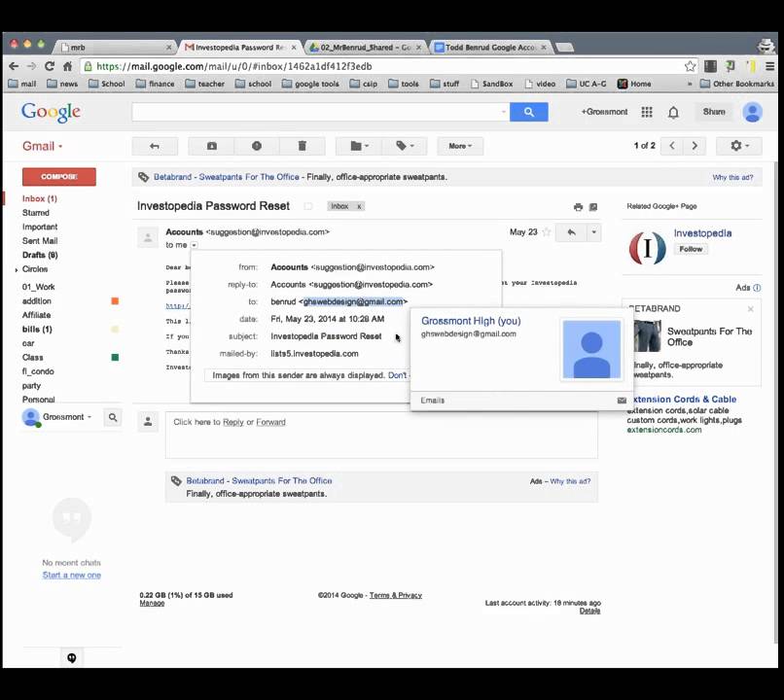Image resolution: width=784 pixels, height=700 pixels.
Task: Click Start a new one chat link
Action: click(72, 576)
